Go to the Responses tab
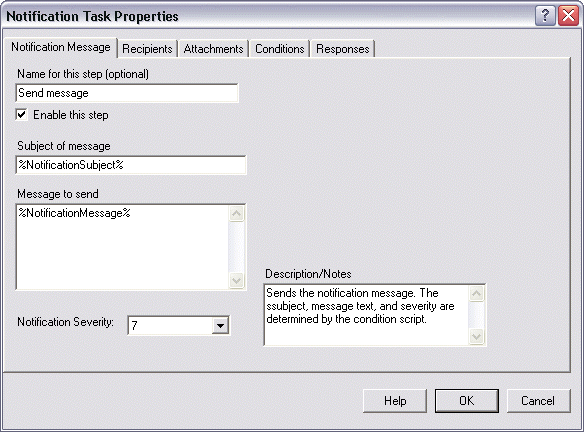This screenshot has height=432, width=584. [342, 49]
